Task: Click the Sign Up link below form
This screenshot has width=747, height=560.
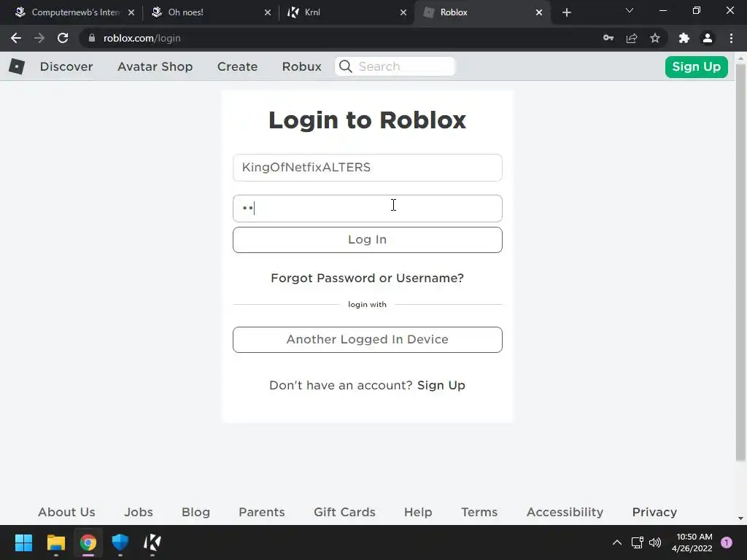Action: pyautogui.click(x=441, y=385)
